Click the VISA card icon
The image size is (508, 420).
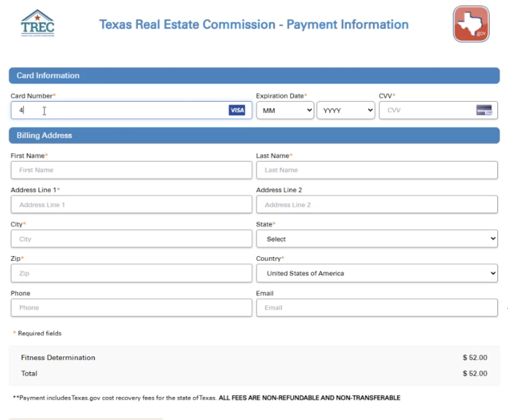236,110
